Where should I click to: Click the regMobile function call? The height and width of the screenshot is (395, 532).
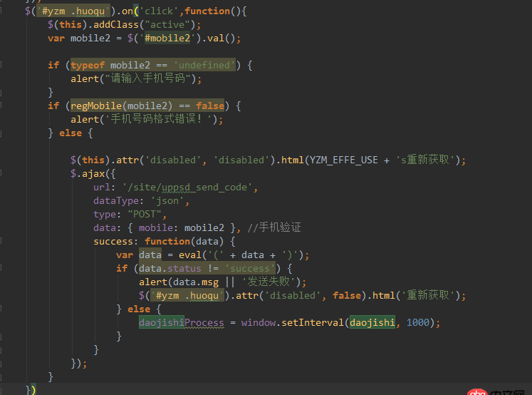point(96,106)
